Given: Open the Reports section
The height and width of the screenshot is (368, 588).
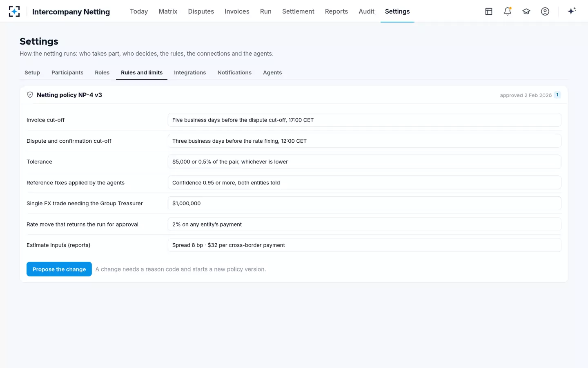Looking at the screenshot, I should [336, 11].
